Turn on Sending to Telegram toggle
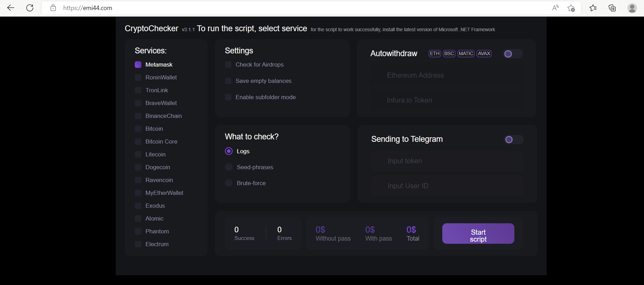 click(x=513, y=140)
